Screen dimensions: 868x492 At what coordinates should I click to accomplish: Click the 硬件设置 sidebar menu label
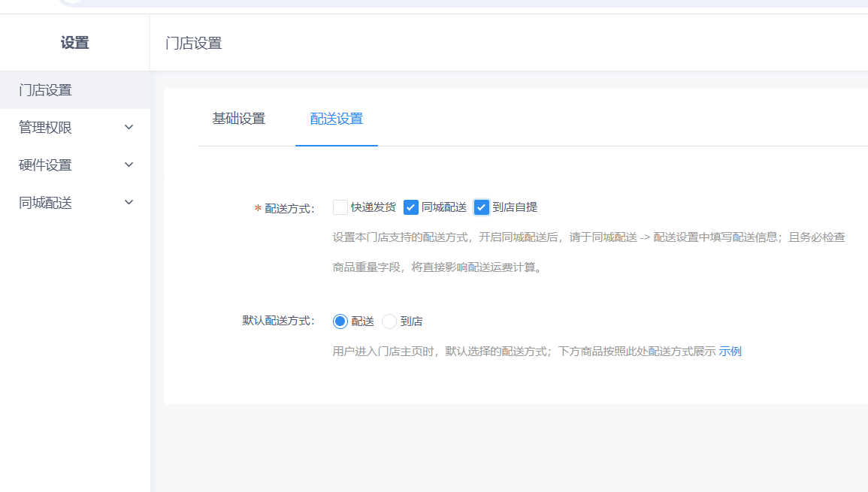45,165
